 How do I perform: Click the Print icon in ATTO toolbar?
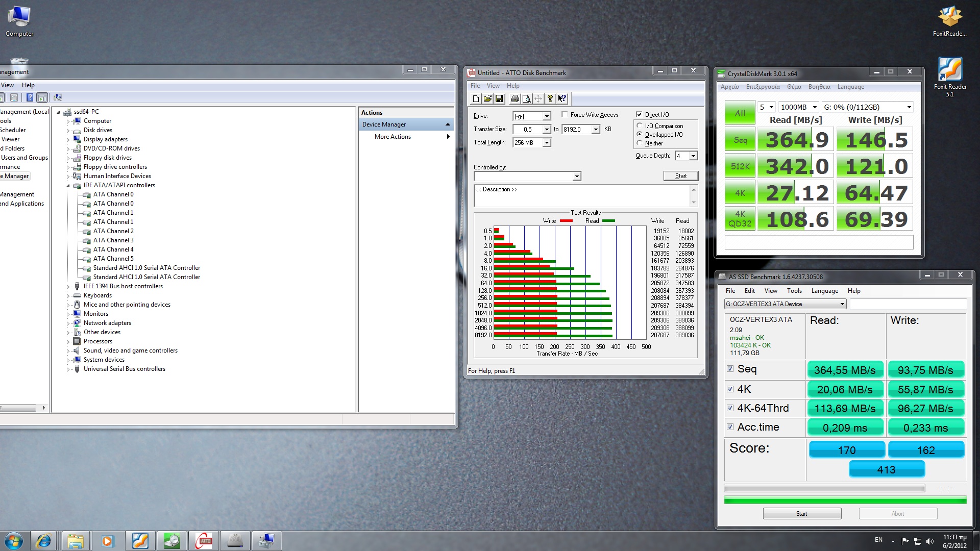514,99
